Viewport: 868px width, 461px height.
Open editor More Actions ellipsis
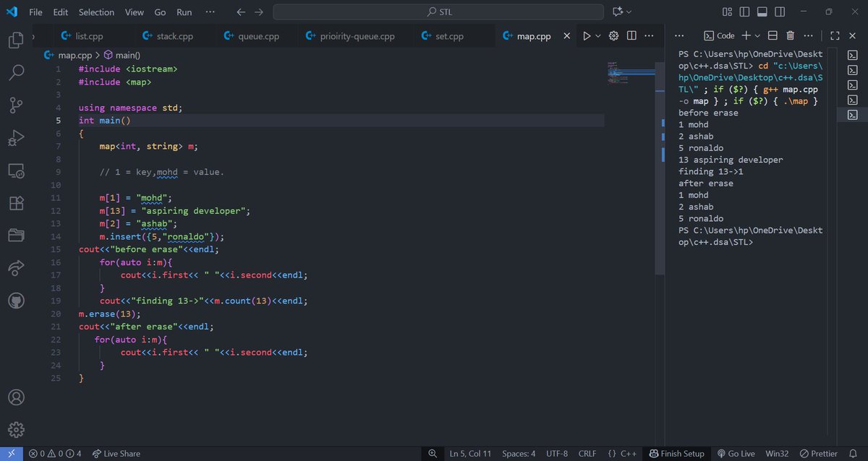point(649,36)
